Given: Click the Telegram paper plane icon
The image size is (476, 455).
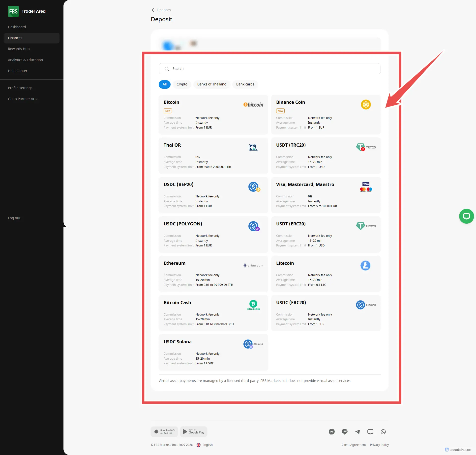Looking at the screenshot, I should 357,432.
